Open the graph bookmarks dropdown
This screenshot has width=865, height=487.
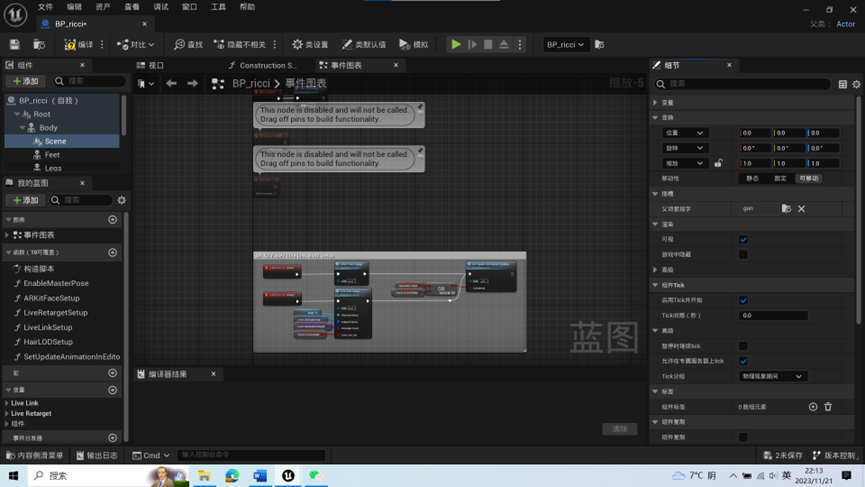146,83
